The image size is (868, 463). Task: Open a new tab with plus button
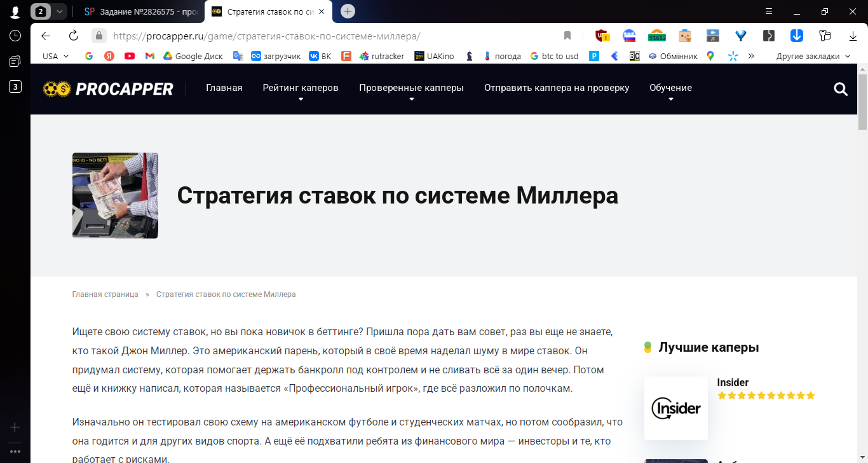tap(348, 11)
